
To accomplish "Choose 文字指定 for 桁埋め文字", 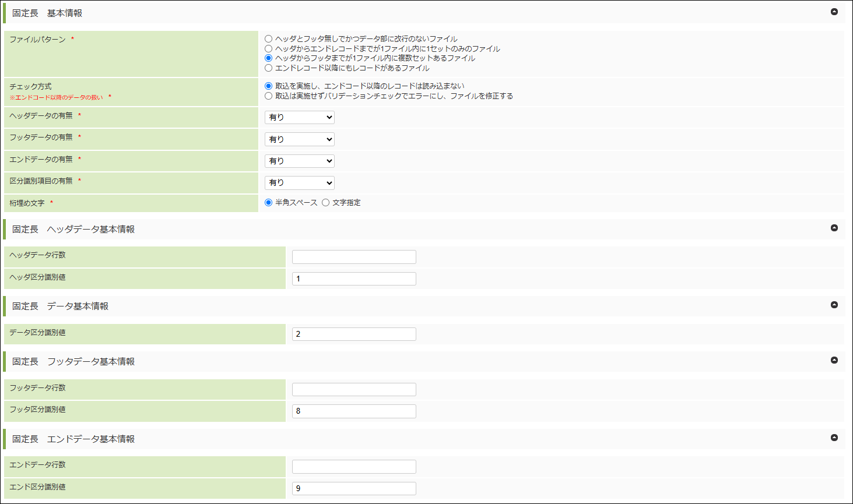I will pyautogui.click(x=326, y=203).
